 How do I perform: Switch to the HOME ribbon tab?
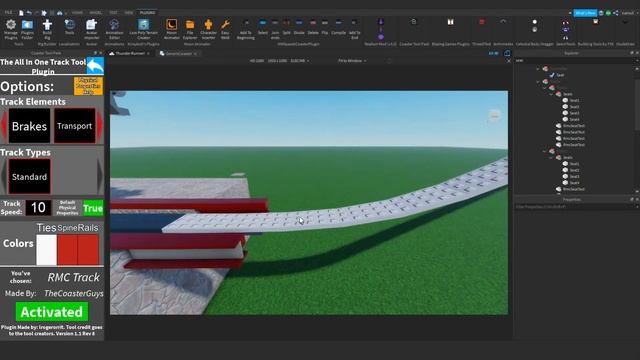tap(77, 13)
